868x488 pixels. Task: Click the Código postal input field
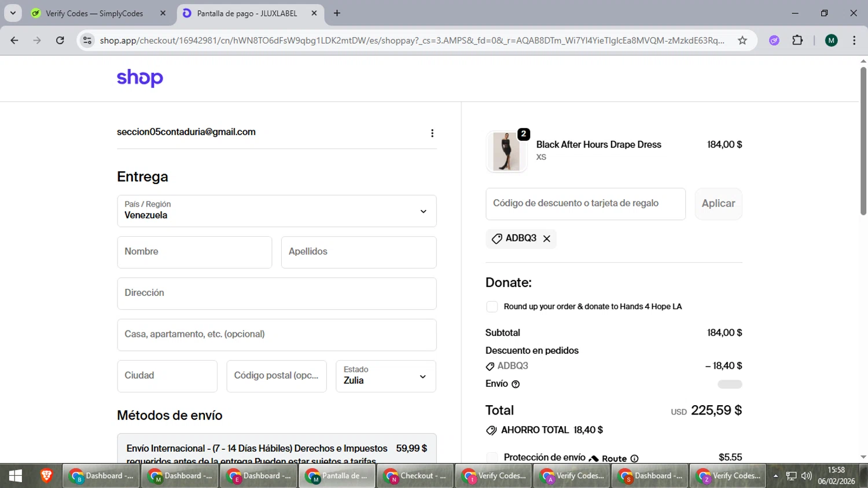click(x=277, y=376)
